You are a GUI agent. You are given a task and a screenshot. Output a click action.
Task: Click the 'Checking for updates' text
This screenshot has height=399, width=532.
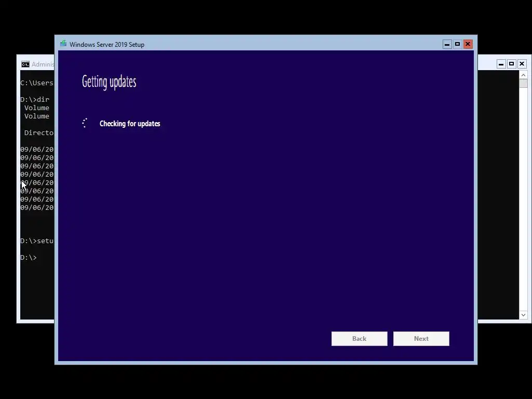coord(130,124)
